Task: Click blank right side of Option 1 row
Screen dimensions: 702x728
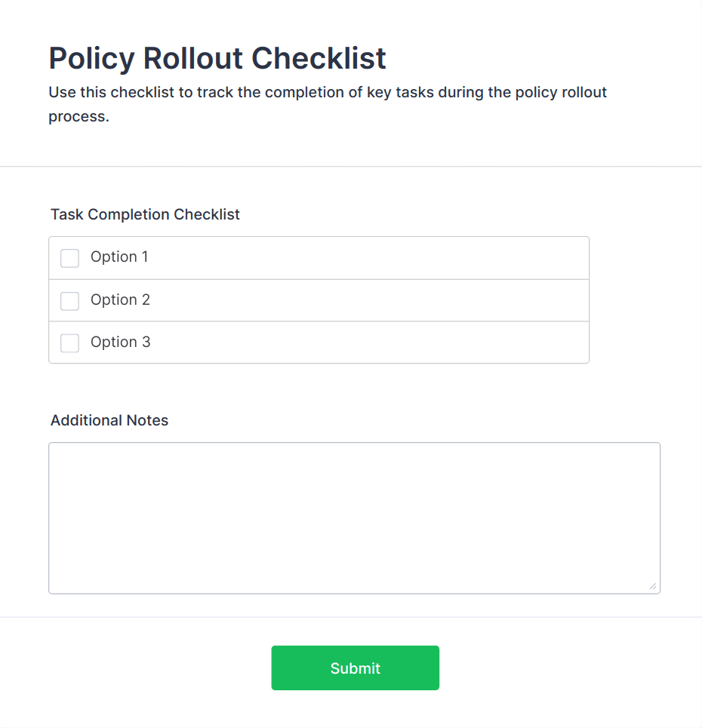Action: pyautogui.click(x=453, y=258)
